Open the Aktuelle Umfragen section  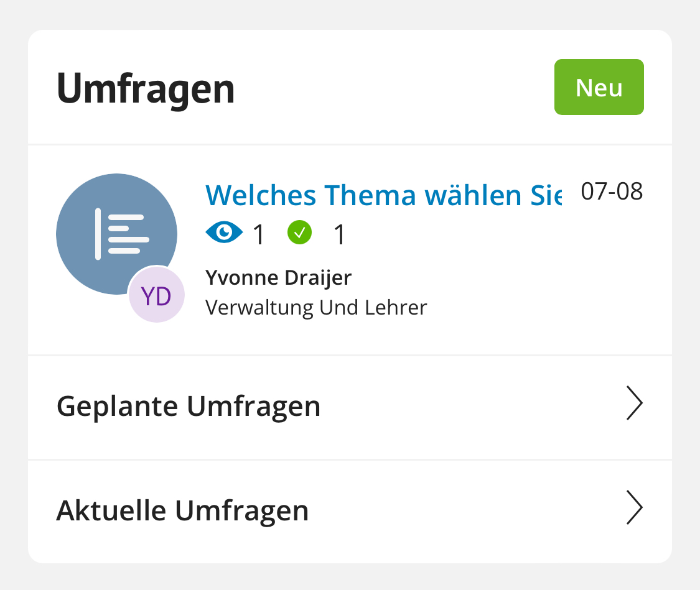tap(350, 512)
